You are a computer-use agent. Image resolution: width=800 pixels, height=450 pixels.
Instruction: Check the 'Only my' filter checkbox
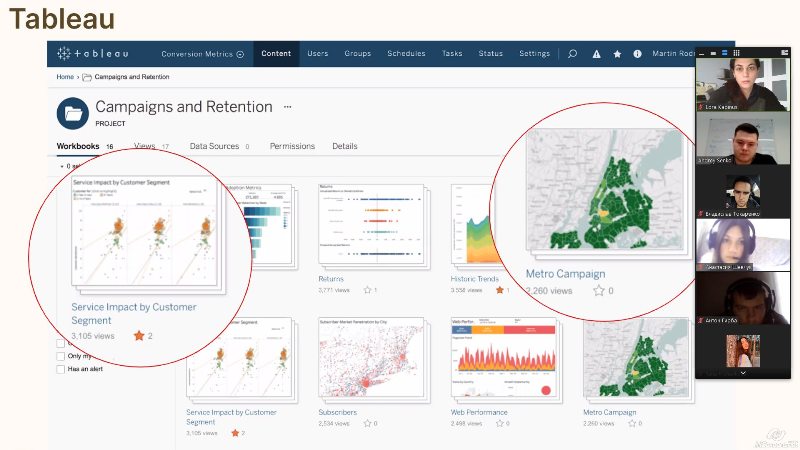click(x=60, y=356)
